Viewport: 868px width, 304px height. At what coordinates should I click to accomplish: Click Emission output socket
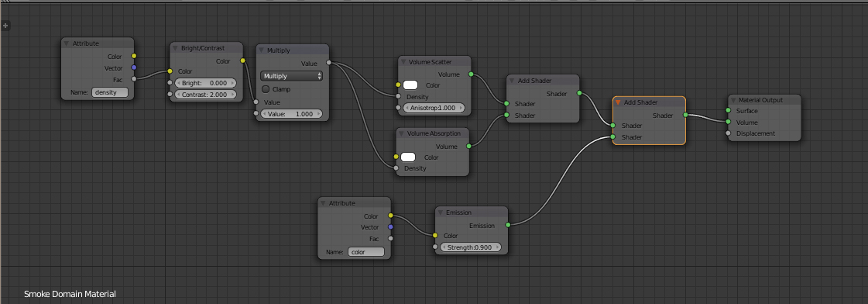pos(508,225)
